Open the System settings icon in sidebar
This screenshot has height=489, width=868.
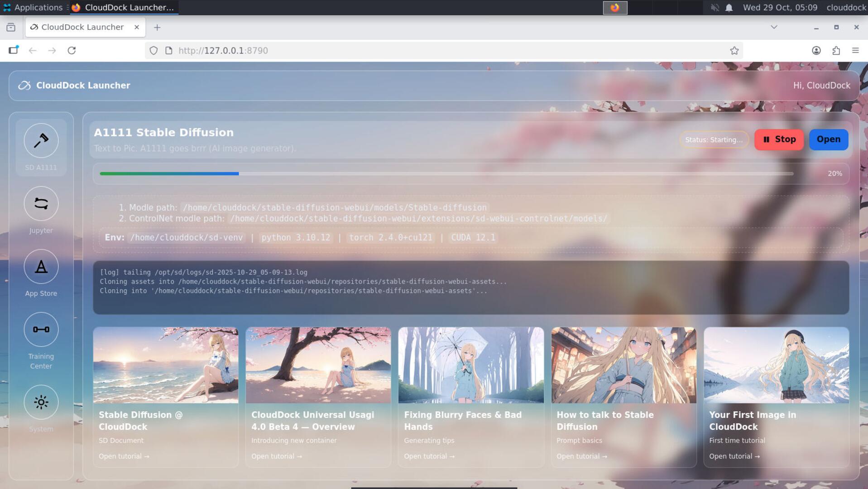pyautogui.click(x=41, y=402)
